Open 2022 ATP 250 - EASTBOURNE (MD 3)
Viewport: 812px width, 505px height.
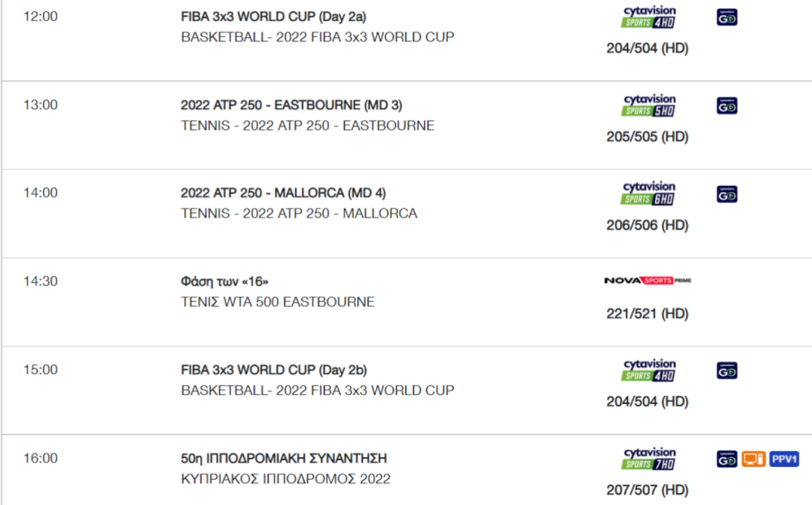(x=291, y=105)
